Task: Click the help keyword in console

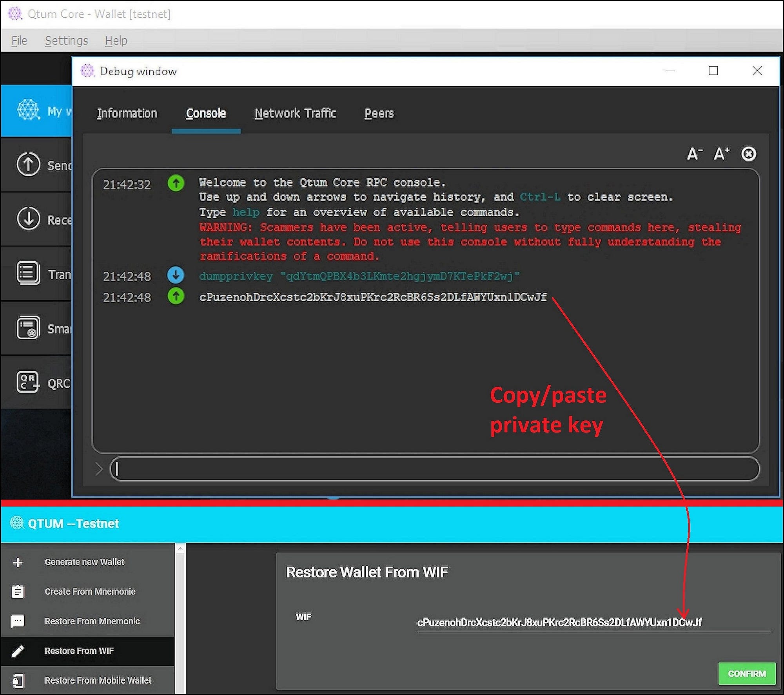Action: 246,212
